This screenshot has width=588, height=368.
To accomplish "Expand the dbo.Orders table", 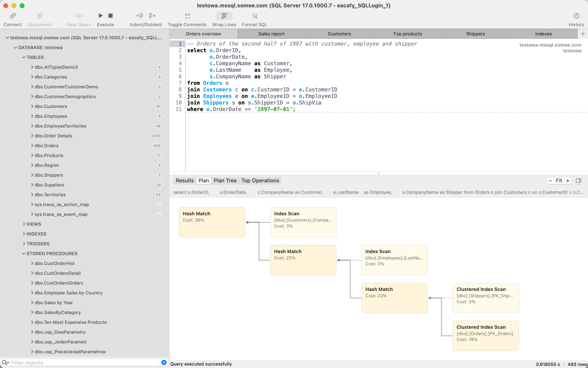I will (32, 146).
